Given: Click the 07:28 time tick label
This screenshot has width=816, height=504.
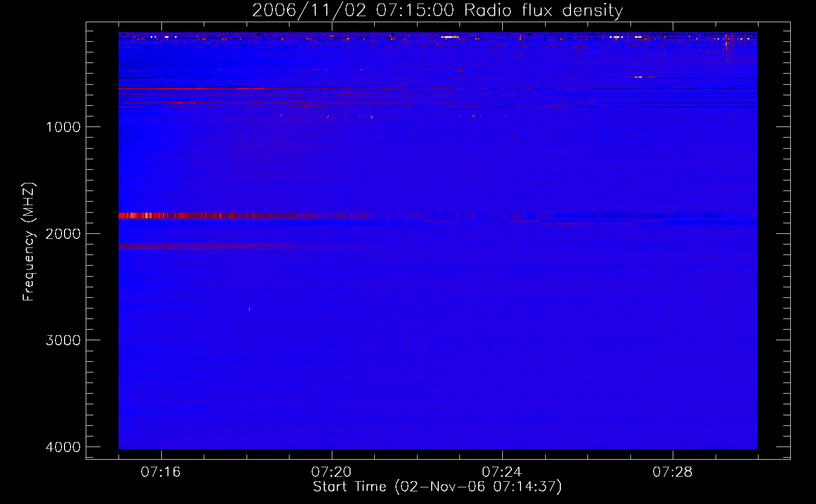Looking at the screenshot, I should pos(672,472).
